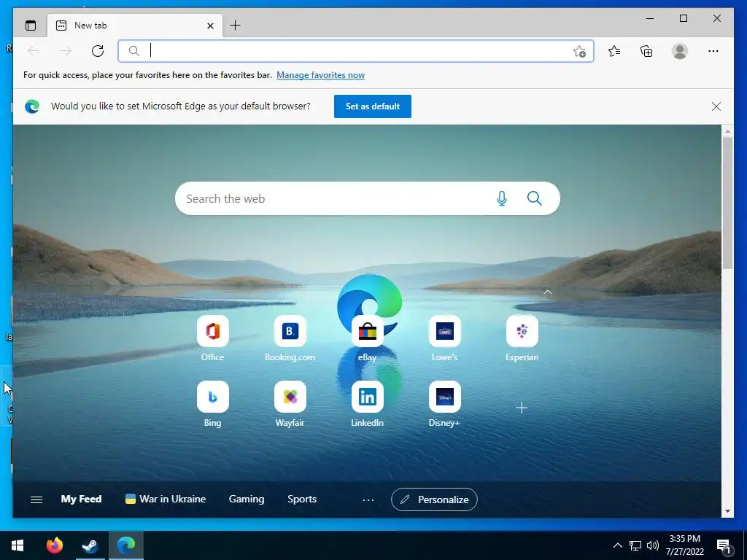This screenshot has width=747, height=560.
Task: Select the Sports feed tab
Action: tap(302, 499)
